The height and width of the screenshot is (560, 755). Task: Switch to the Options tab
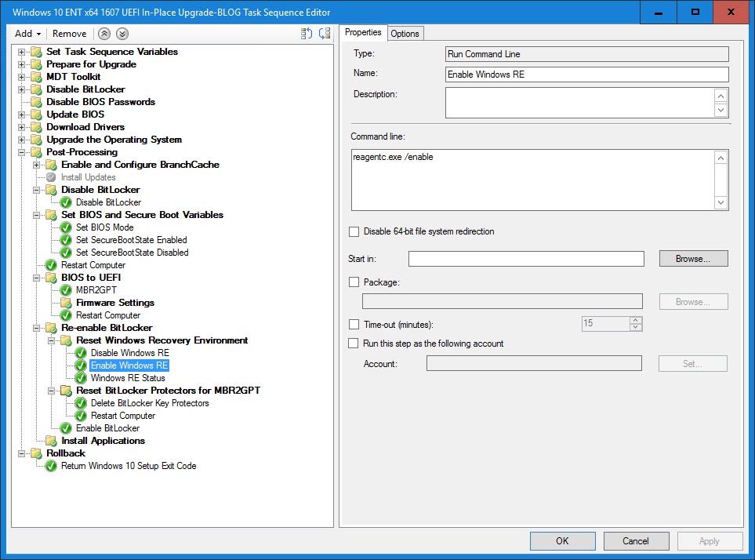405,34
